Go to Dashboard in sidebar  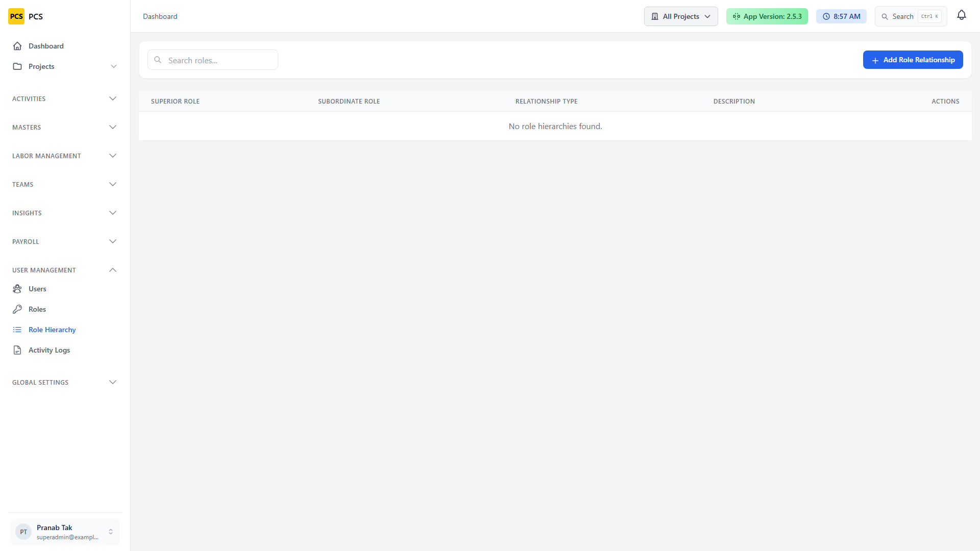[x=65, y=46]
